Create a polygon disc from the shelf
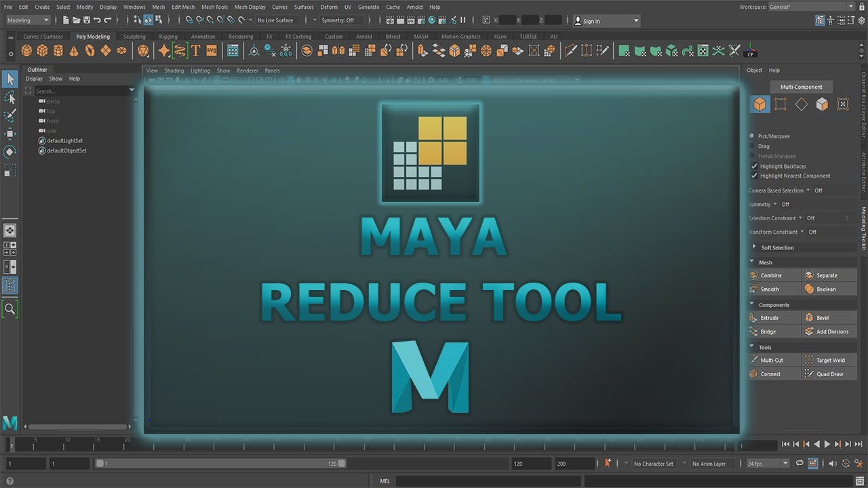This screenshot has height=488, width=868. 121,50
